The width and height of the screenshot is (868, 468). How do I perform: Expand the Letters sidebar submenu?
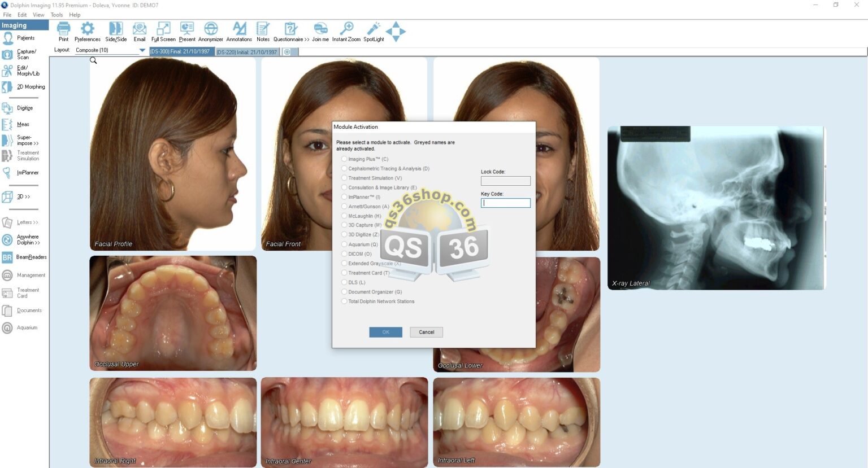click(20, 222)
